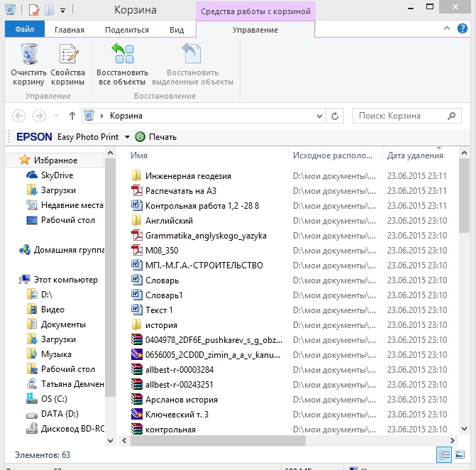476x470 pixels.
Task: Open the ribbon Help question mark
Action: [x=462, y=29]
